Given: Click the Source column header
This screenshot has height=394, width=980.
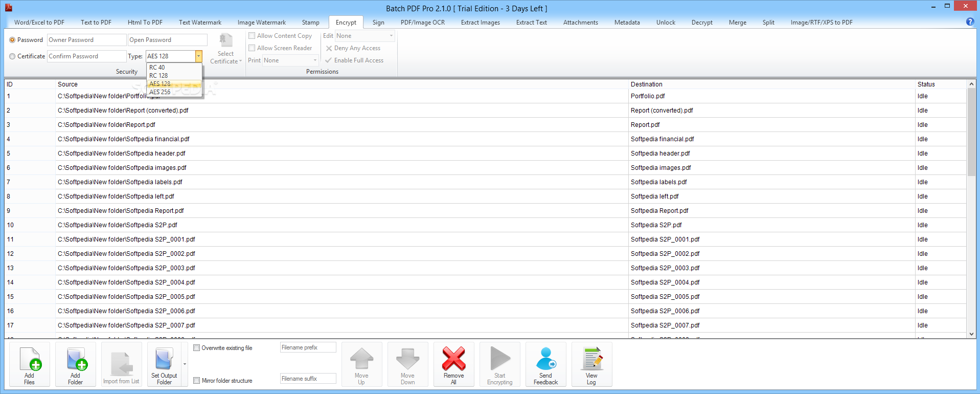Looking at the screenshot, I should [341, 84].
